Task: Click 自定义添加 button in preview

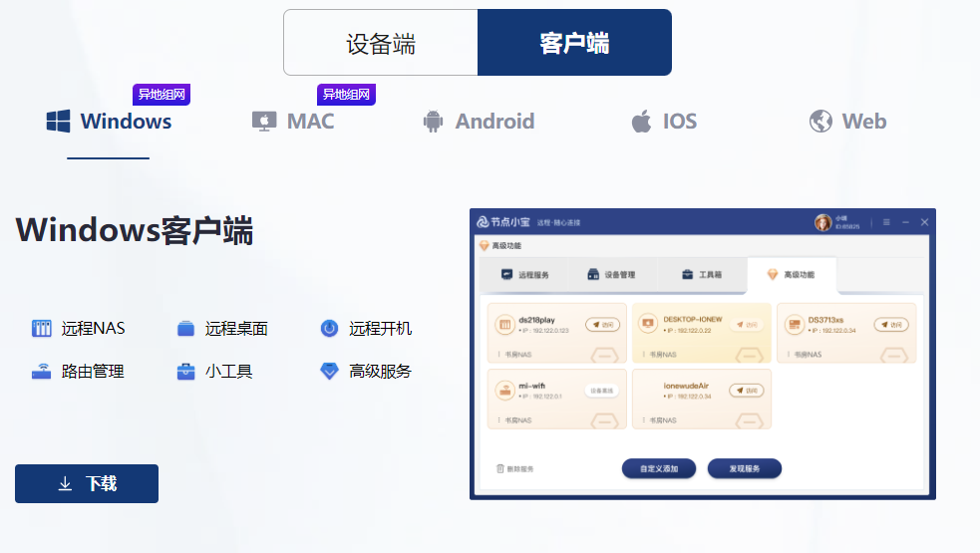Action: [x=659, y=468]
